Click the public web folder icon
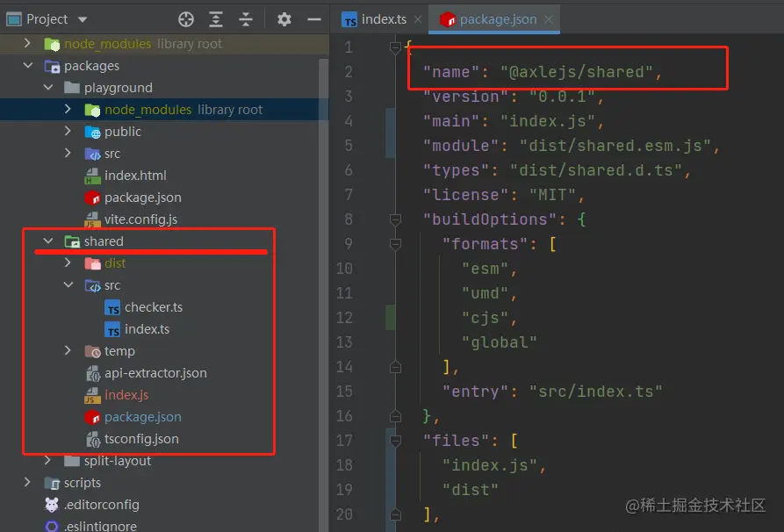 pyautogui.click(x=92, y=132)
